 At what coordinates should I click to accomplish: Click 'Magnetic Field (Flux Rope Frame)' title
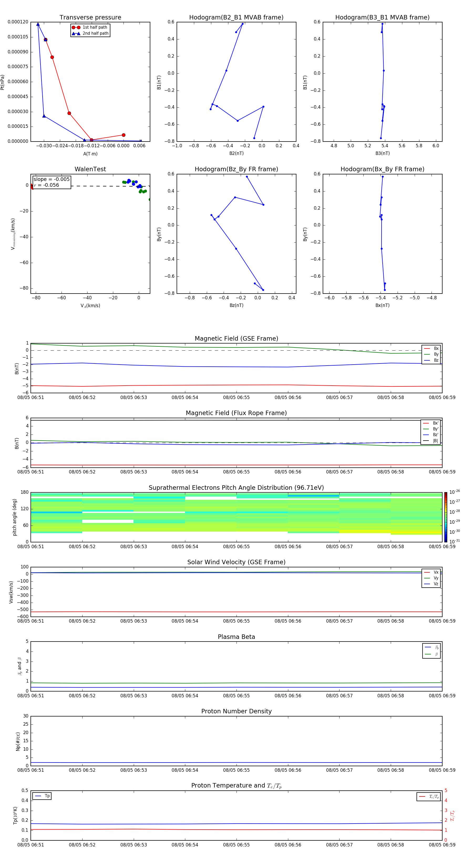coord(236,413)
